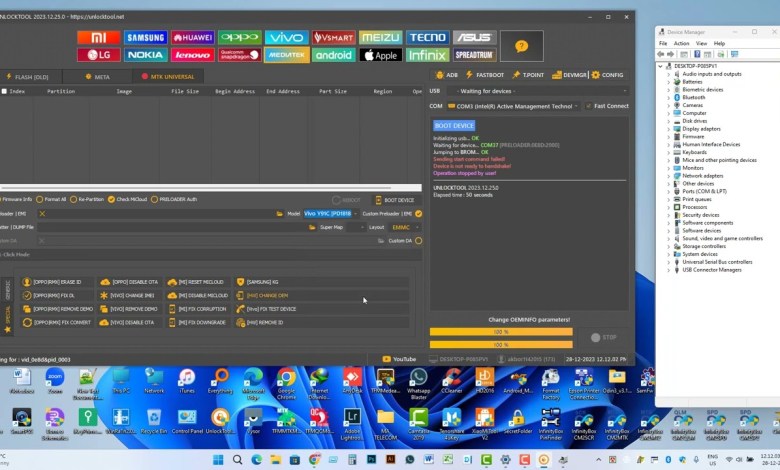The image size is (780, 470).
Task: Toggle the Index header checkbox
Action: tap(4, 92)
